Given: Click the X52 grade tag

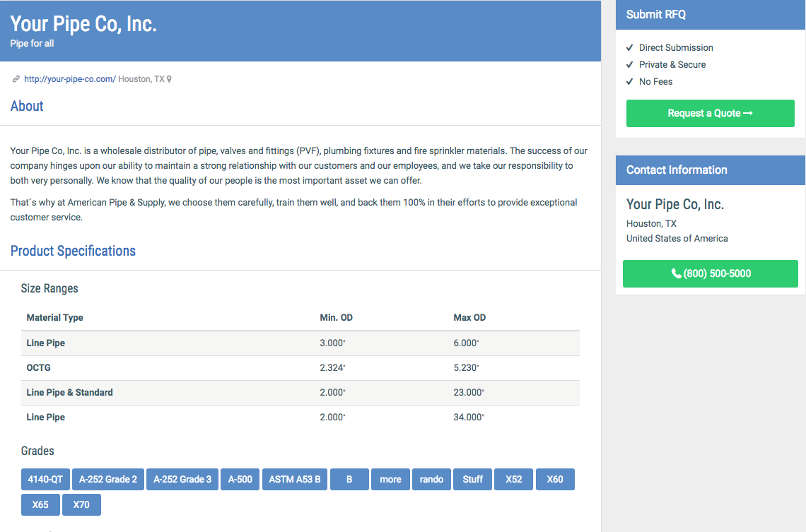Looking at the screenshot, I should (x=513, y=479).
